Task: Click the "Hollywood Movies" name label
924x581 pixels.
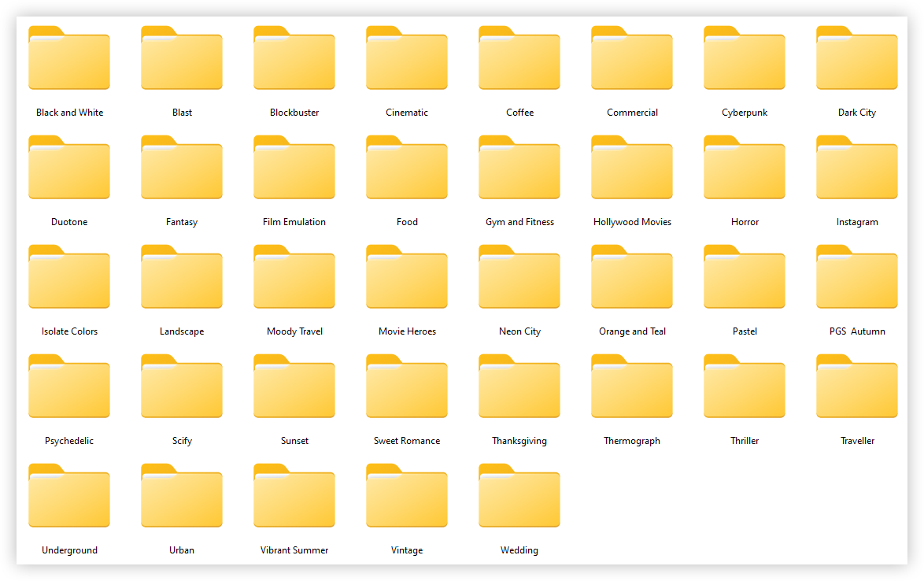Action: [x=632, y=222]
